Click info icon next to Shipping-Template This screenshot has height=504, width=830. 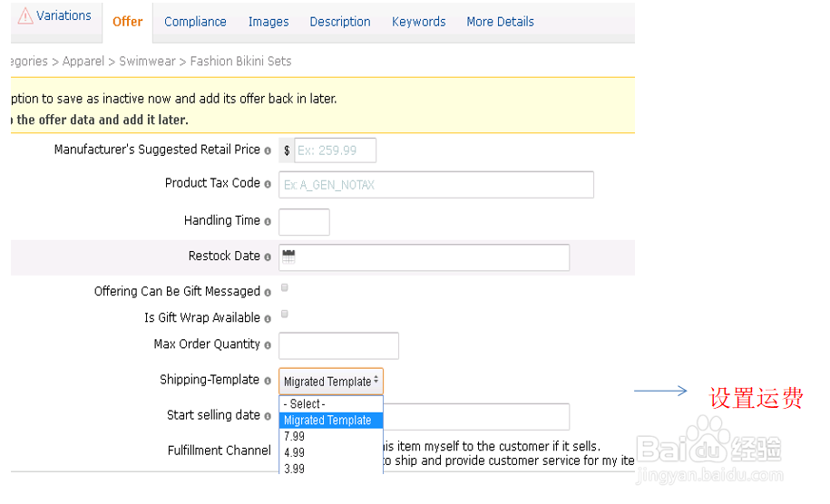point(268,381)
